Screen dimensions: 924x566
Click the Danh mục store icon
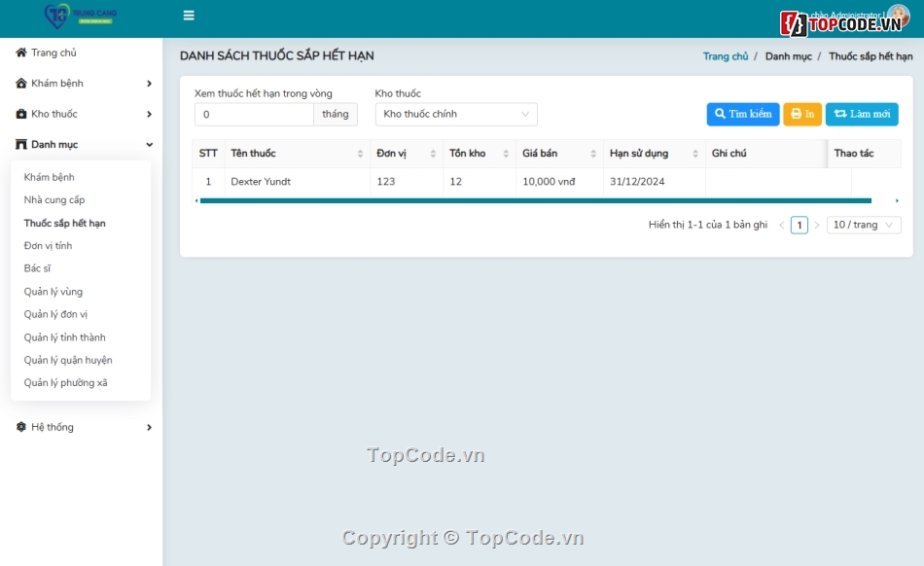click(x=21, y=144)
